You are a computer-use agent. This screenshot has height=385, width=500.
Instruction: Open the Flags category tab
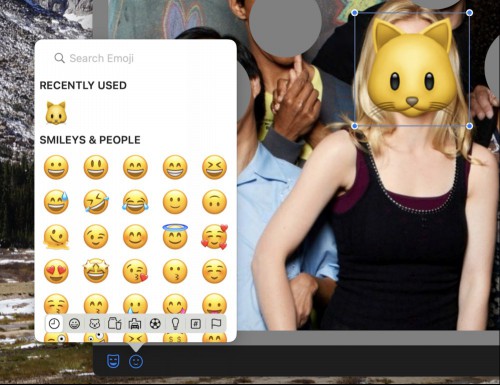(216, 323)
